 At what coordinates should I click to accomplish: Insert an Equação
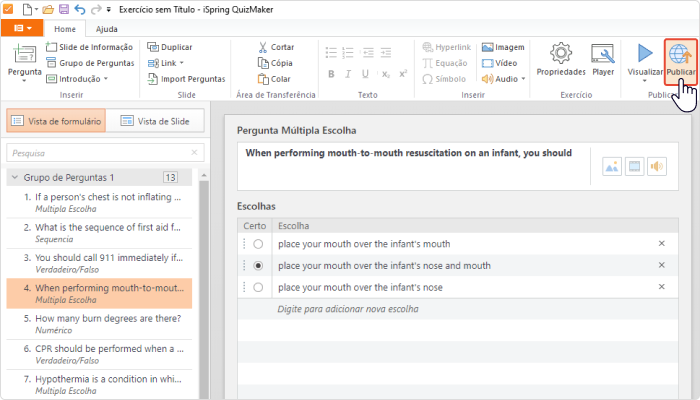point(445,63)
